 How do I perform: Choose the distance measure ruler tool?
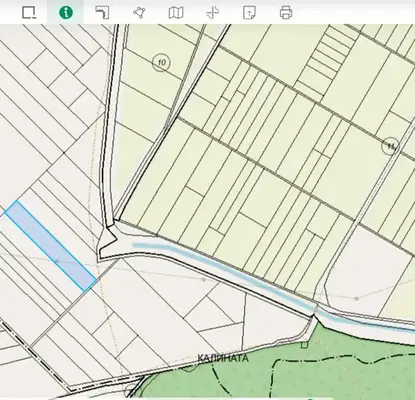pos(102,13)
